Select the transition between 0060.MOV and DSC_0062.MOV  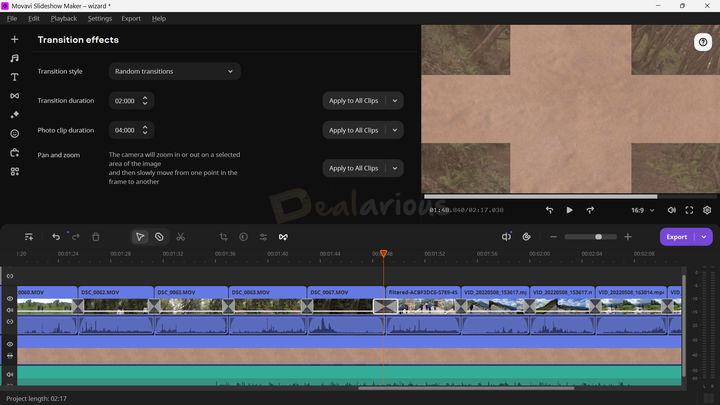click(78, 306)
